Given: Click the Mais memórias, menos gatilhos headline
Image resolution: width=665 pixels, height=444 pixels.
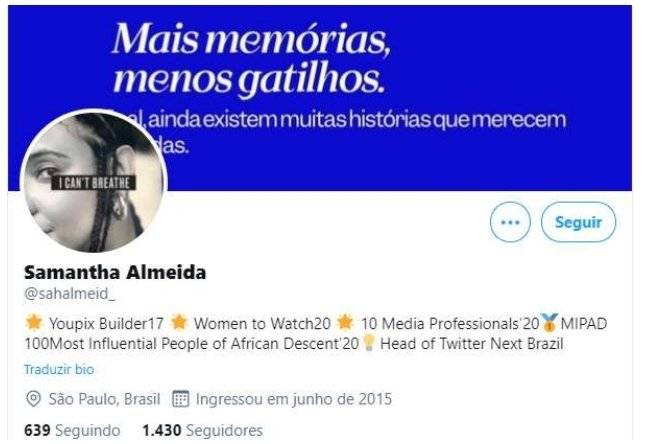Looking at the screenshot, I should coord(251,58).
